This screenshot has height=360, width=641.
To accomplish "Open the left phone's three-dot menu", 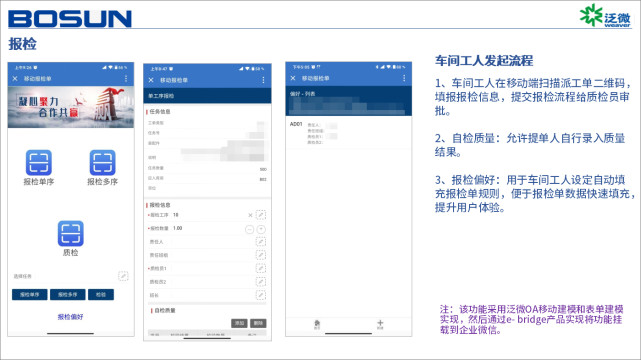I will pyautogui.click(x=126, y=78).
